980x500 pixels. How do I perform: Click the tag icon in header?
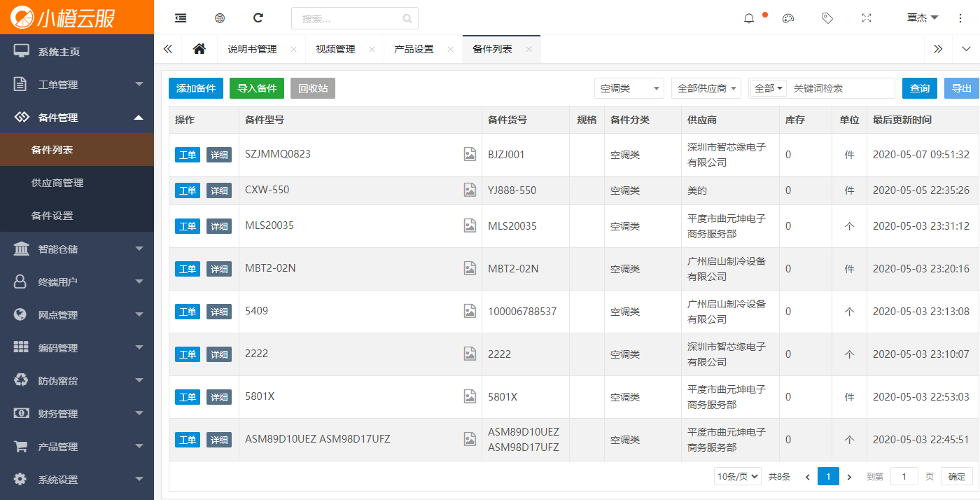827,18
